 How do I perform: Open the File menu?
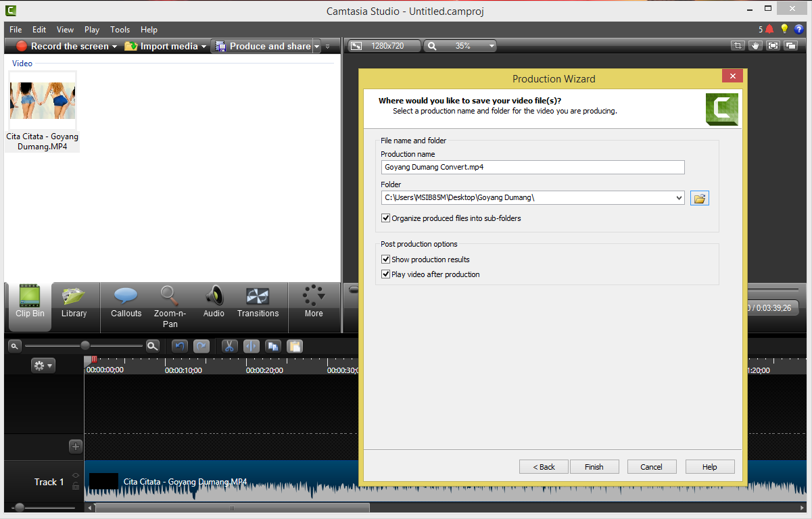(16, 30)
